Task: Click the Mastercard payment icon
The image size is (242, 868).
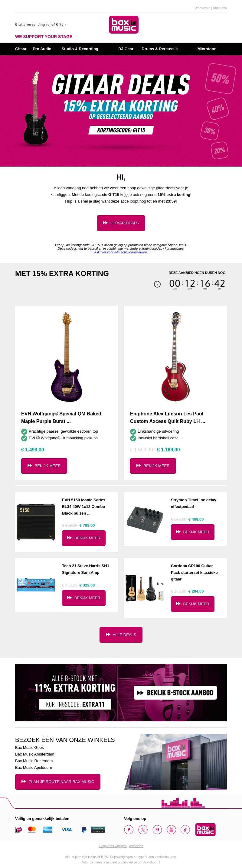Action: pos(32,829)
